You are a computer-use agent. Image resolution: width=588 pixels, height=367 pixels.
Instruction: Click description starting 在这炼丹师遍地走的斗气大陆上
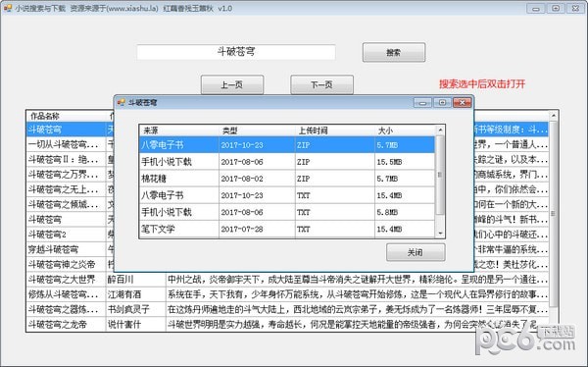[x=358, y=309]
